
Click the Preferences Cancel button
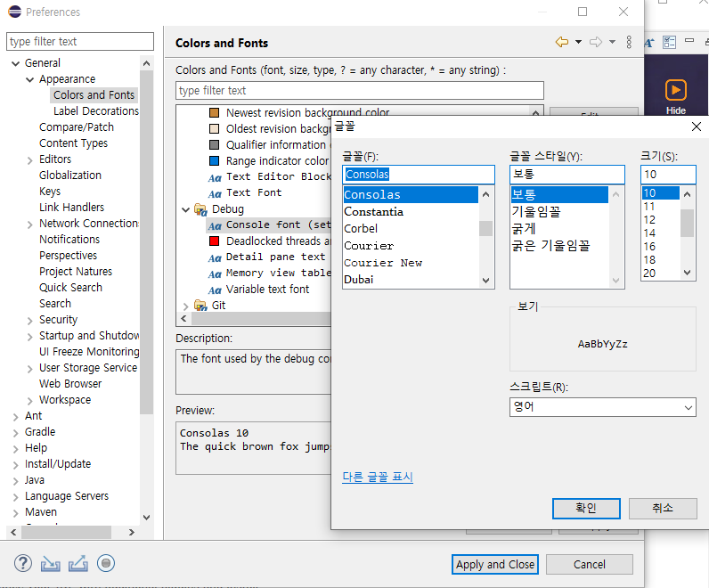point(589,565)
